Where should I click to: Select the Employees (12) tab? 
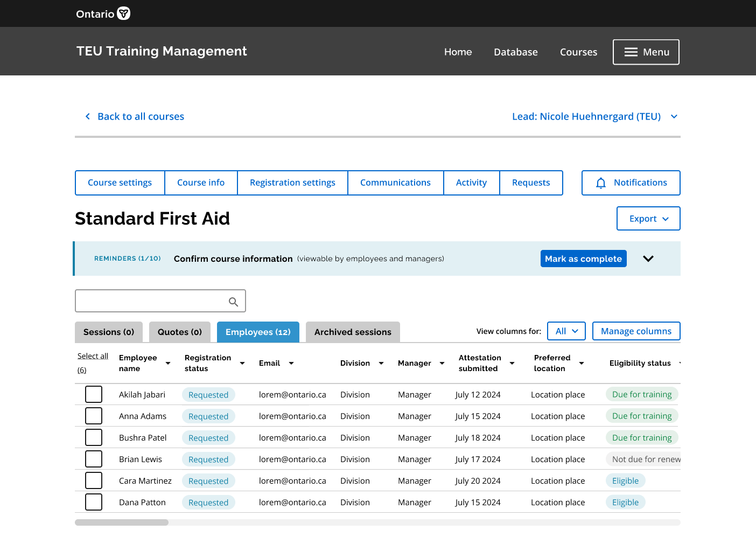258,332
